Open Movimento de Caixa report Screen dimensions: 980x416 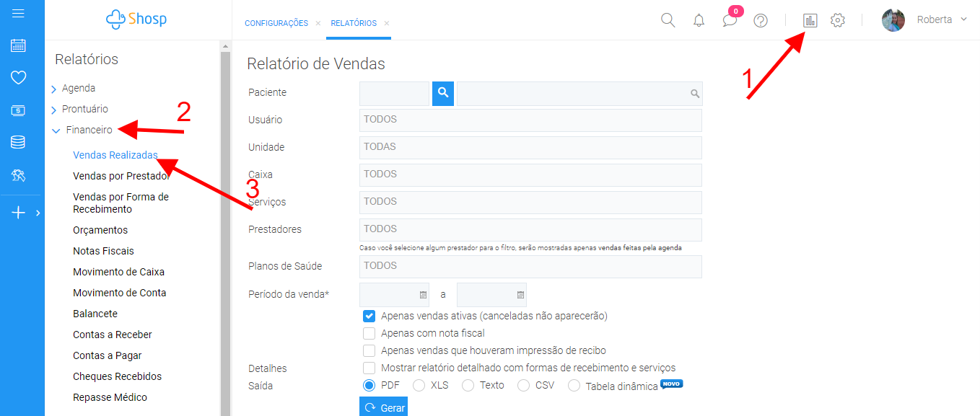[118, 272]
